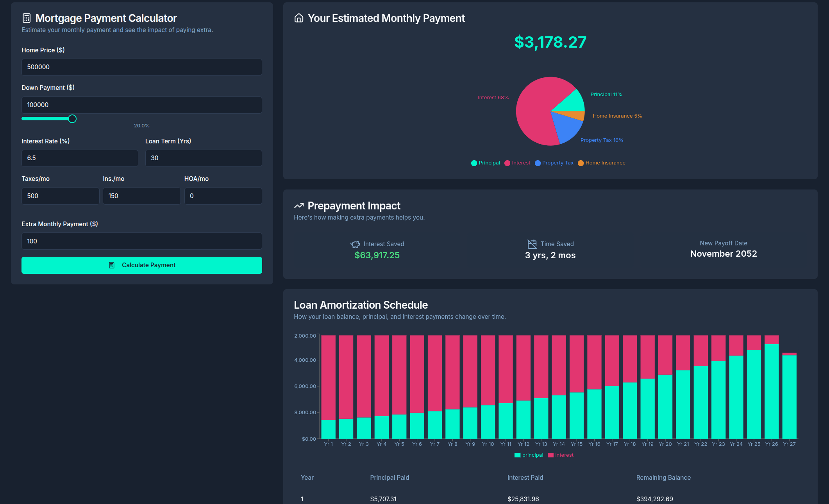The width and height of the screenshot is (829, 504).
Task: Focus the Extra Monthly Payment input
Action: tap(141, 241)
